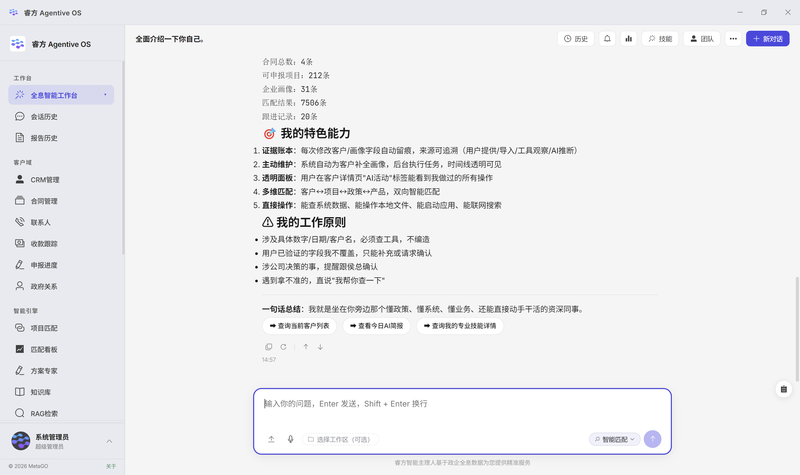
Task: Open the statistics bar chart icon
Action: (629, 39)
